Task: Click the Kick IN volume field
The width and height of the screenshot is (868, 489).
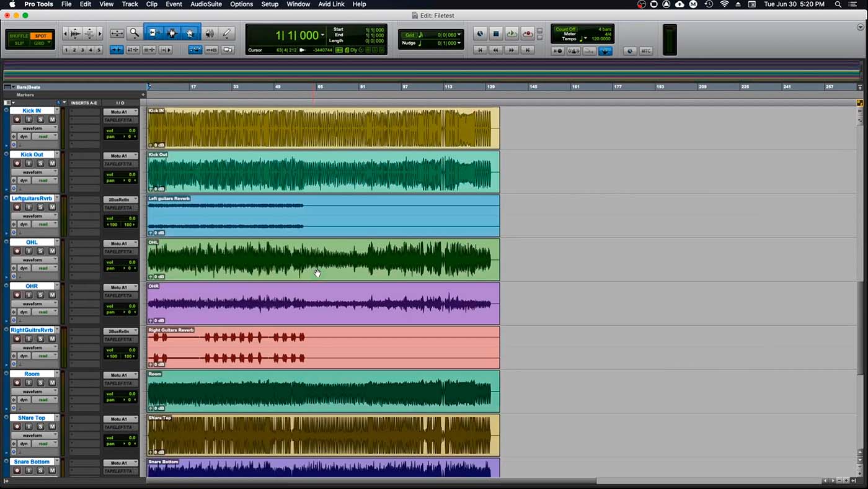Action: (120, 130)
